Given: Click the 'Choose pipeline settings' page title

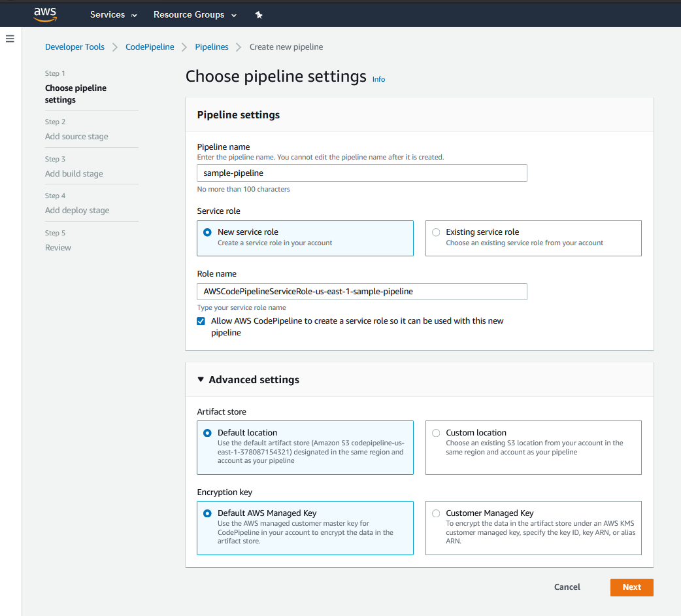Looking at the screenshot, I should click(276, 77).
